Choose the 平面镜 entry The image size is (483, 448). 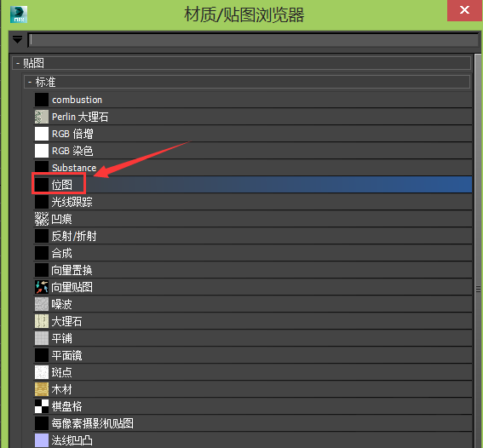[253, 355]
